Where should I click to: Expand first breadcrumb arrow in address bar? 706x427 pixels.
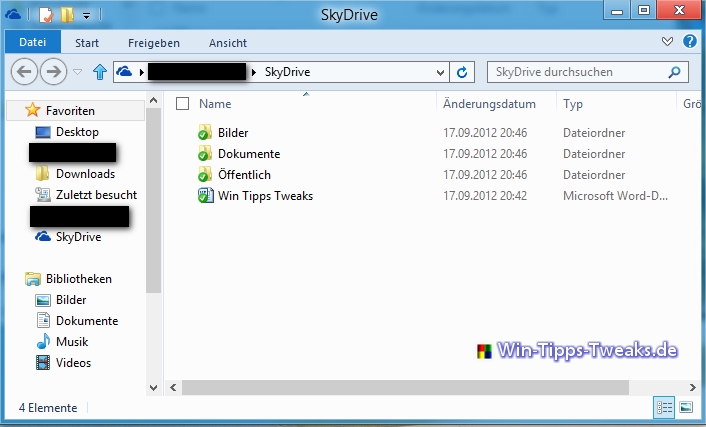pyautogui.click(x=141, y=72)
